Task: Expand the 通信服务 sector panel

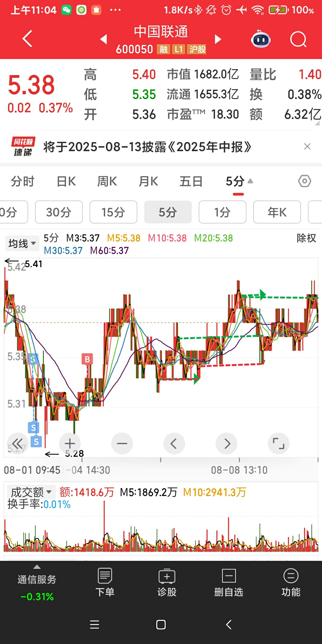Action: point(37,583)
